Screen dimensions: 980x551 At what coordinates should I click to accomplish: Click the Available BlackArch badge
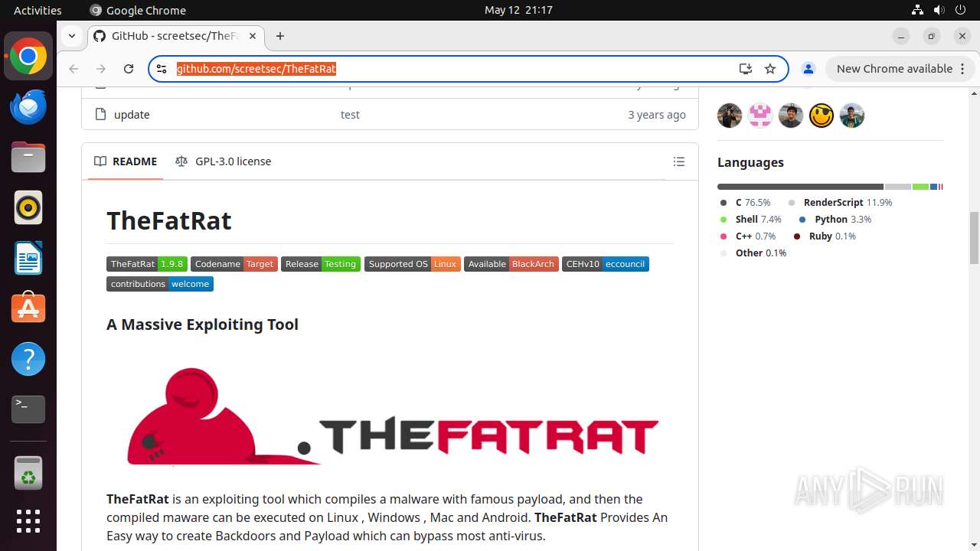511,264
